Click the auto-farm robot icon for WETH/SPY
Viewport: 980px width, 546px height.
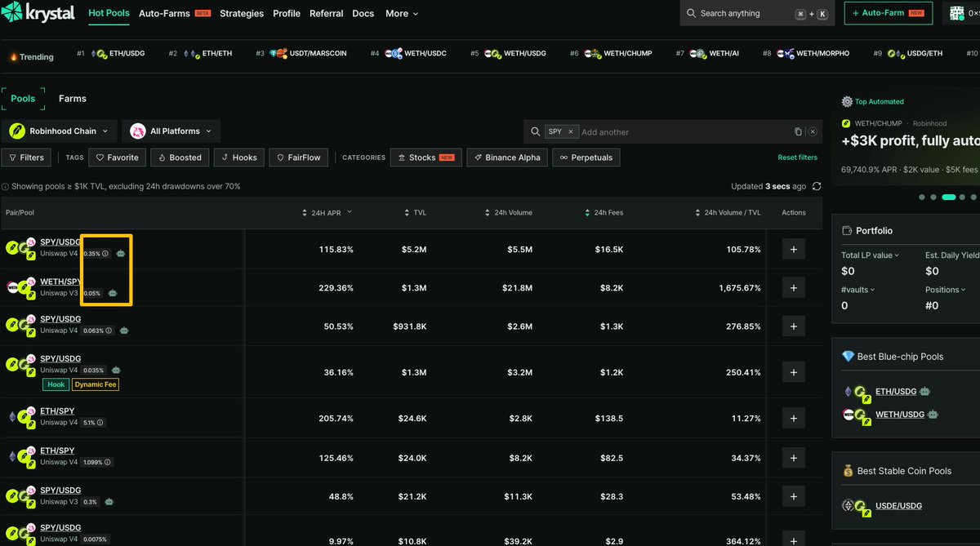click(113, 292)
